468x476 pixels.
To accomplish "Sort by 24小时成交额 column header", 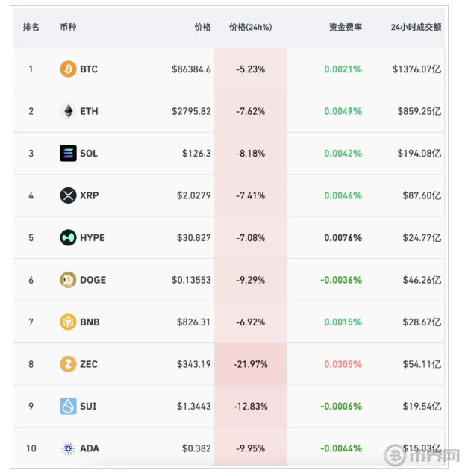I will (416, 28).
